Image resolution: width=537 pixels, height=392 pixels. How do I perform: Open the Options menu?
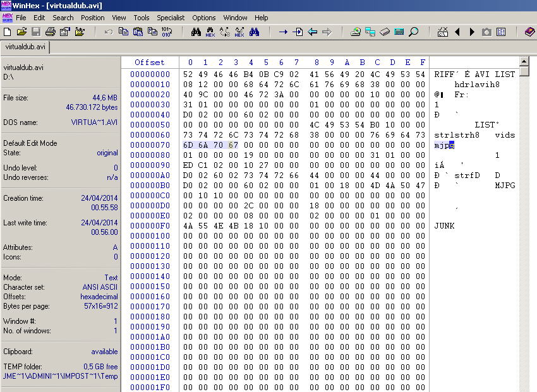pyautogui.click(x=204, y=18)
